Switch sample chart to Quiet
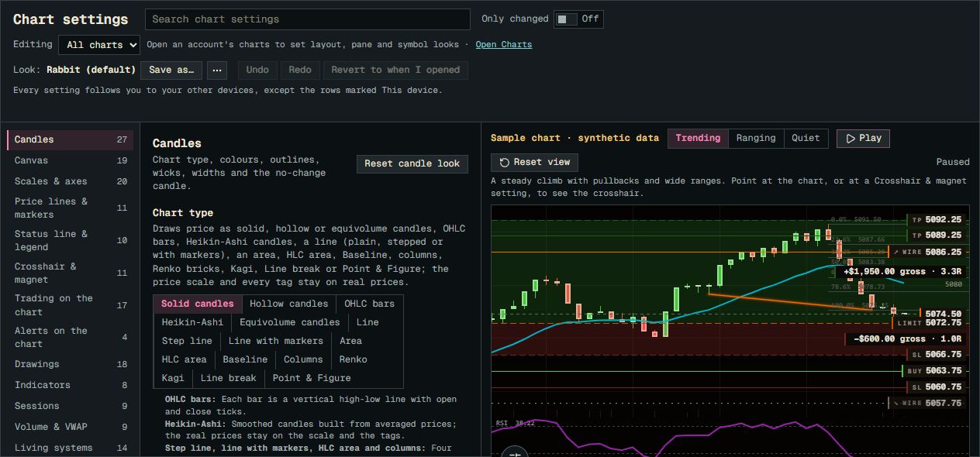 [806, 138]
